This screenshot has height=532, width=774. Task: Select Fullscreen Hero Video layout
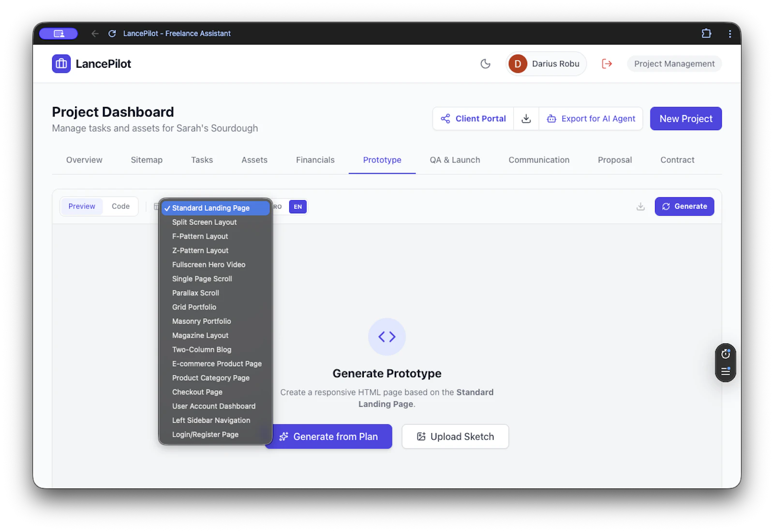pos(215,265)
